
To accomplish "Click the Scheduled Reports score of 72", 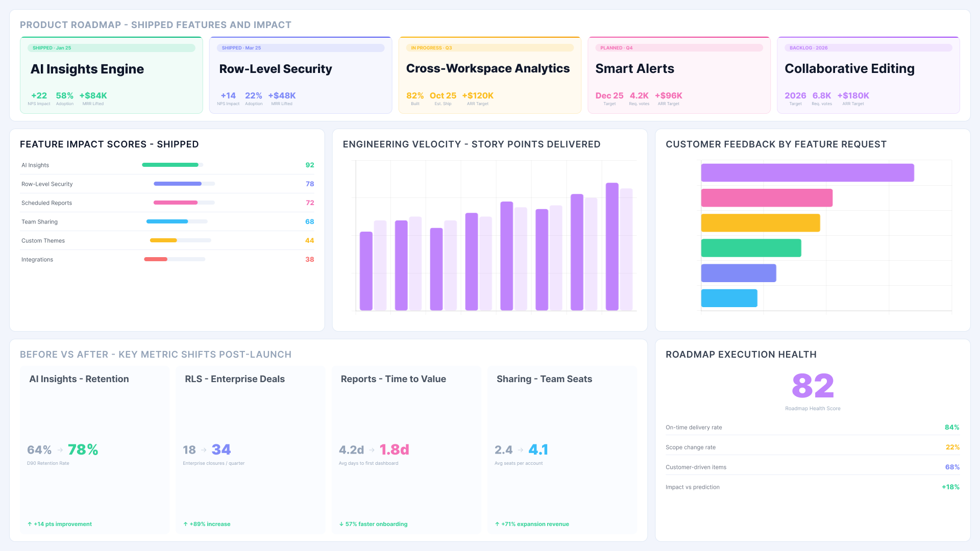I will point(310,203).
